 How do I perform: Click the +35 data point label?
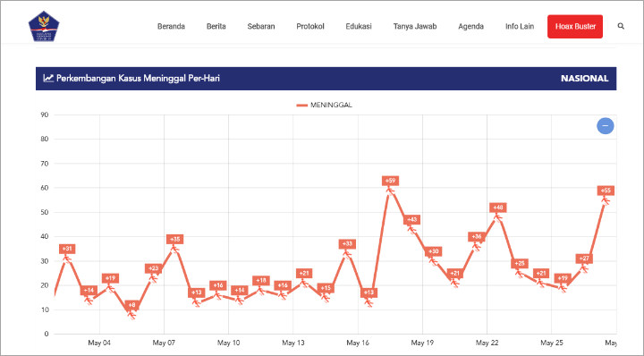point(175,239)
